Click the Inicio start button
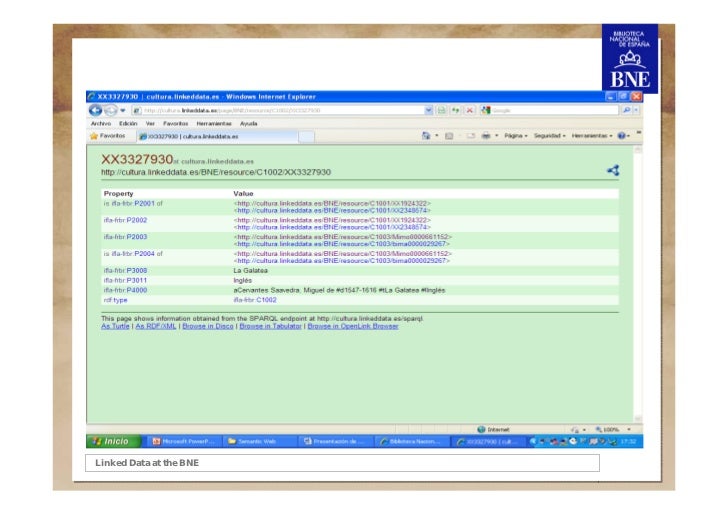 pos(112,441)
